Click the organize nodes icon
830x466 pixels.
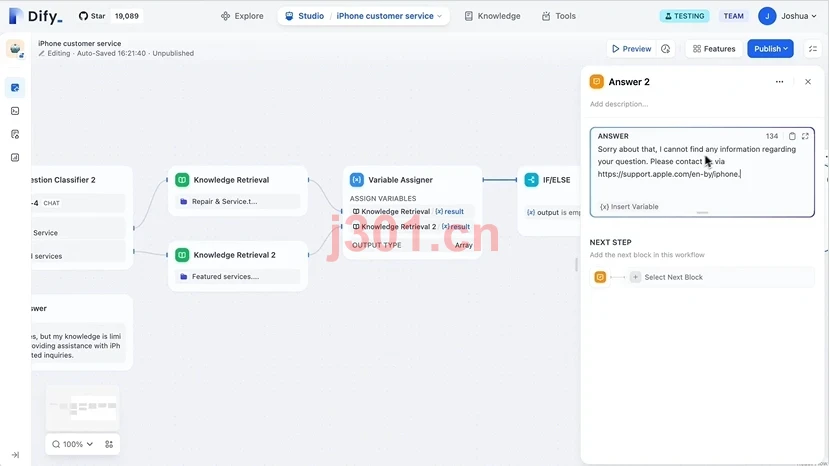pos(109,444)
